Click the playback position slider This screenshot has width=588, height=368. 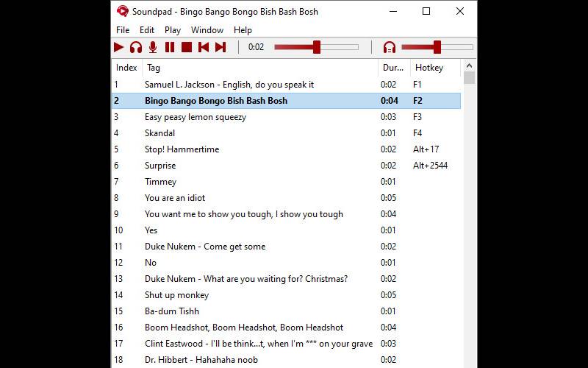pyautogui.click(x=316, y=47)
